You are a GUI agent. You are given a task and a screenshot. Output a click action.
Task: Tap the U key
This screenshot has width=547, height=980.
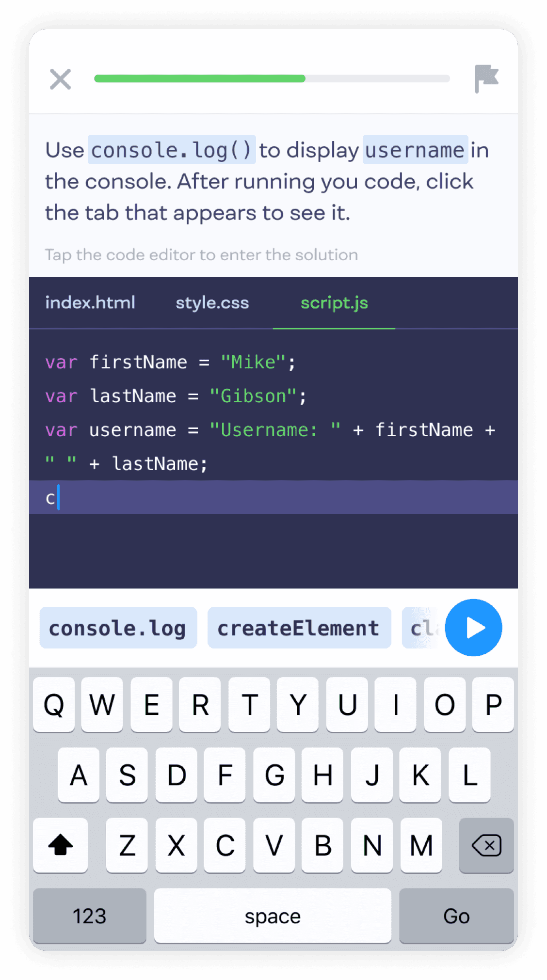(x=347, y=704)
